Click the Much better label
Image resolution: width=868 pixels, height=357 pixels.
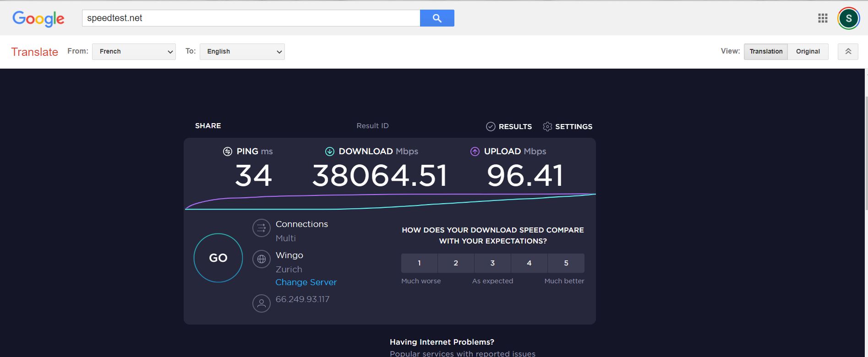564,281
